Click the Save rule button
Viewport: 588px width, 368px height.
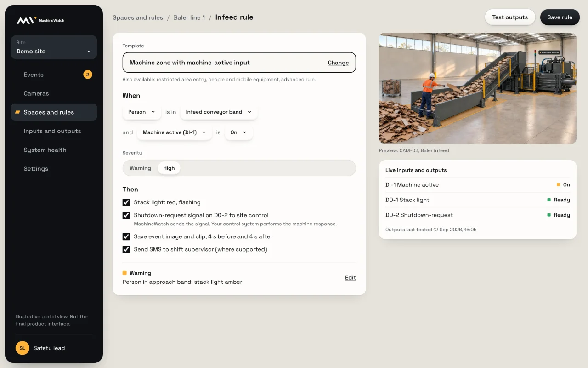tap(560, 17)
